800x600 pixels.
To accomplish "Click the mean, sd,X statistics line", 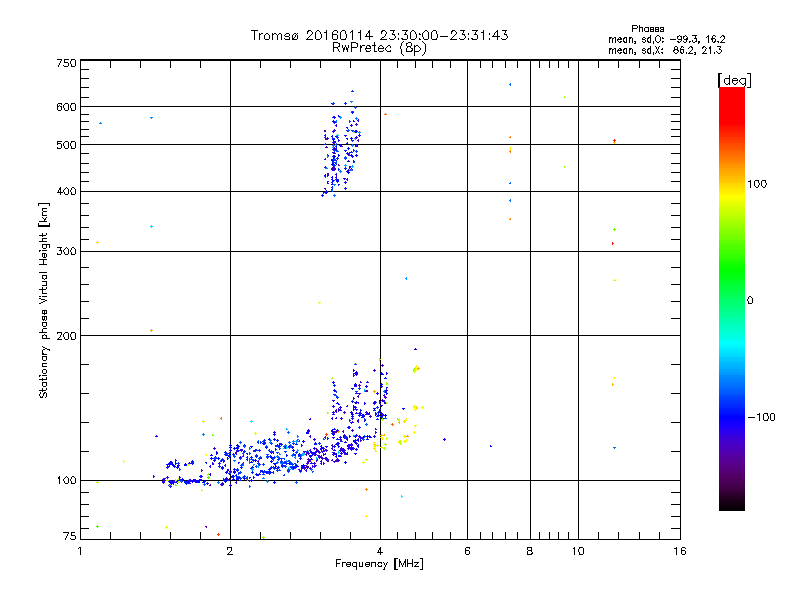I will tap(659, 49).
